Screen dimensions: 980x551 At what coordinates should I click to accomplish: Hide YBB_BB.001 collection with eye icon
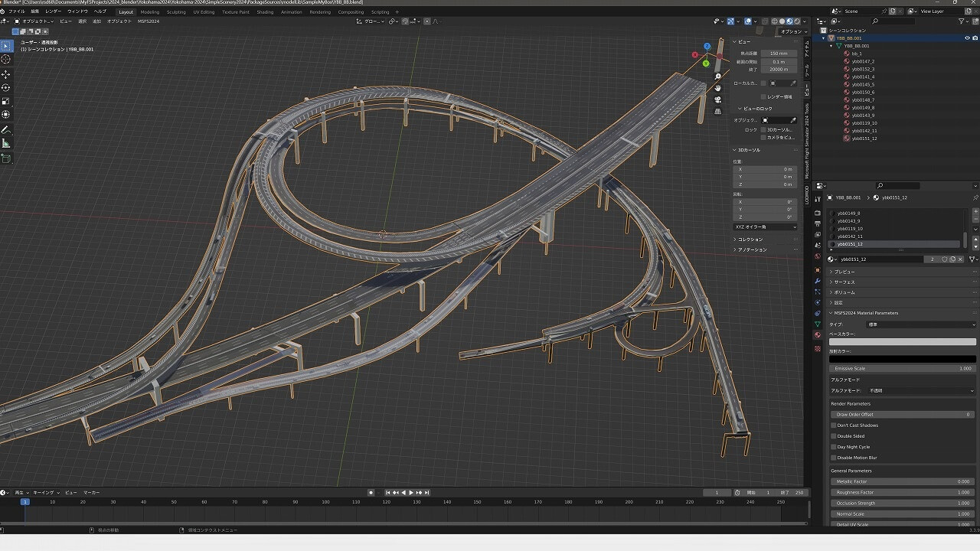967,37
